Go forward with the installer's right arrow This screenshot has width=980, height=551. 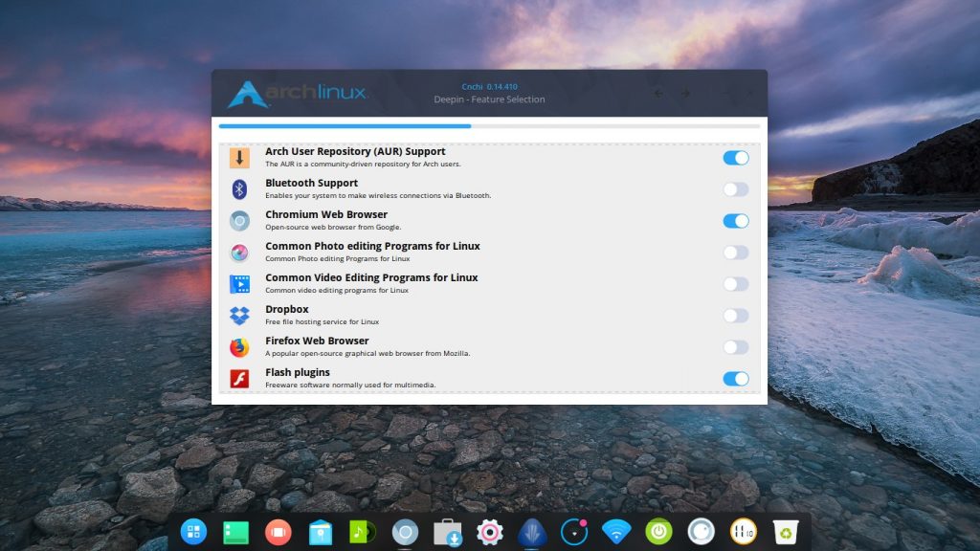click(685, 93)
